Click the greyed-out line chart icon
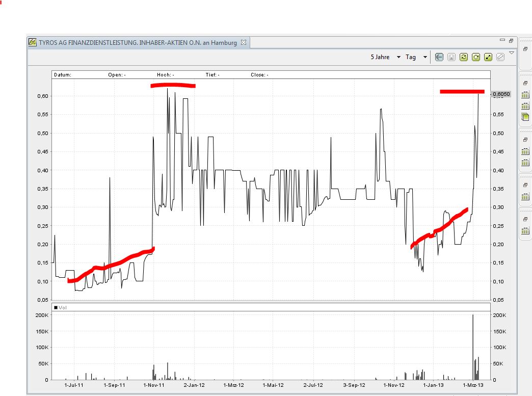The image size is (532, 396). click(500, 57)
